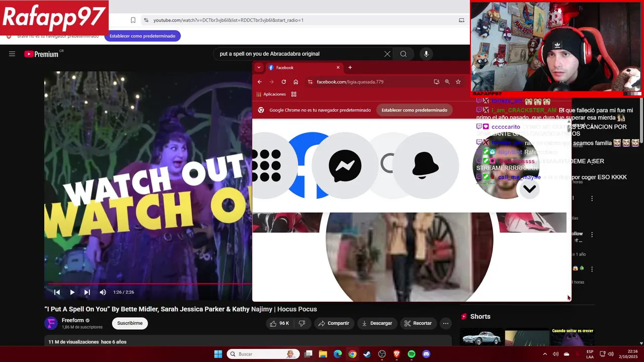Subscribe to the Freeform channel
Viewport: 644px width, 362px height.
point(130,323)
